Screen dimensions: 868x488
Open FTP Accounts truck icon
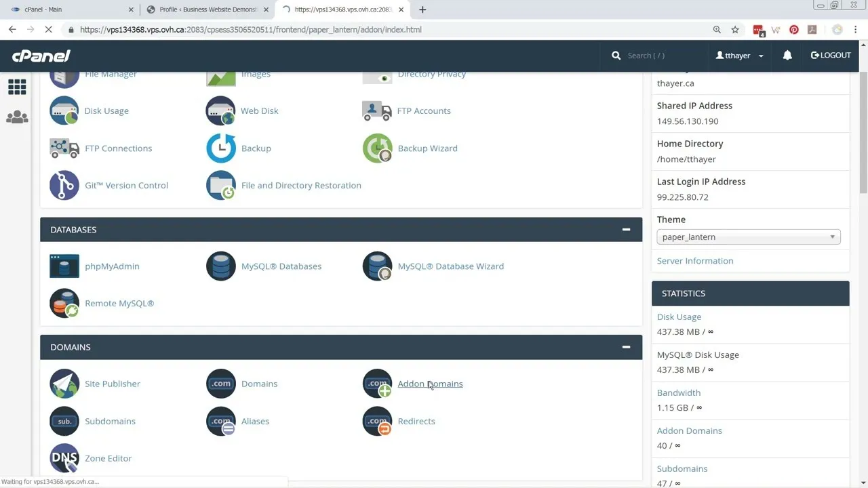pyautogui.click(x=377, y=110)
